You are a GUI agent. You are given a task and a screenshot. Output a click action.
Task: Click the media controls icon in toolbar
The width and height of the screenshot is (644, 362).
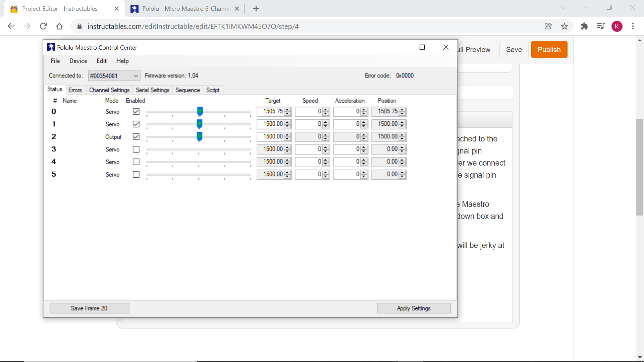(x=600, y=26)
